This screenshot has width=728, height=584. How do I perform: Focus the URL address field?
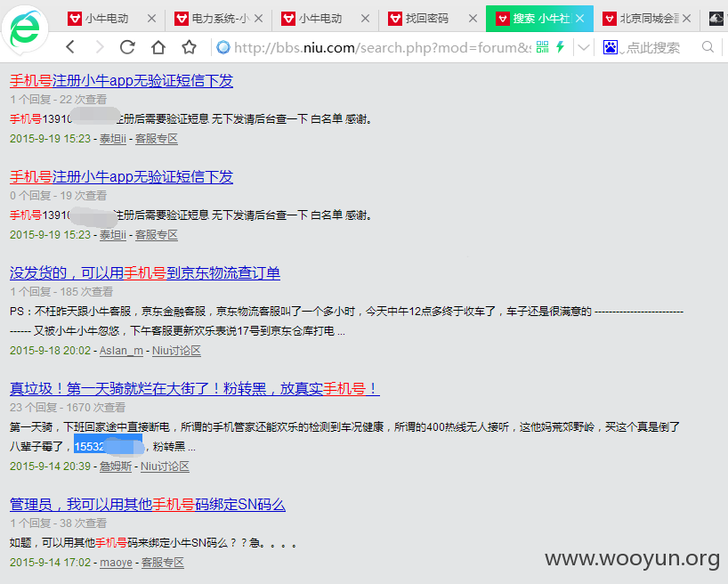(383, 47)
